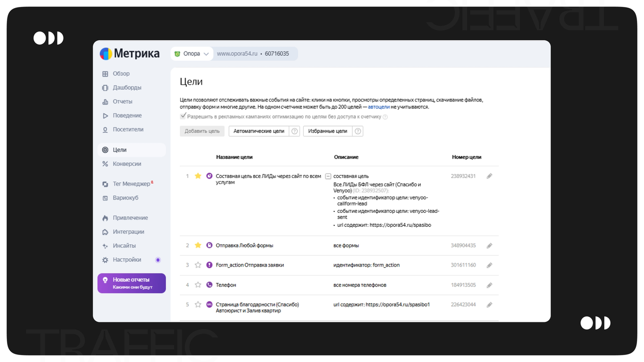Screen dimensions: 644x362
Task: Click the green shield icon beside Опора
Action: point(178,54)
